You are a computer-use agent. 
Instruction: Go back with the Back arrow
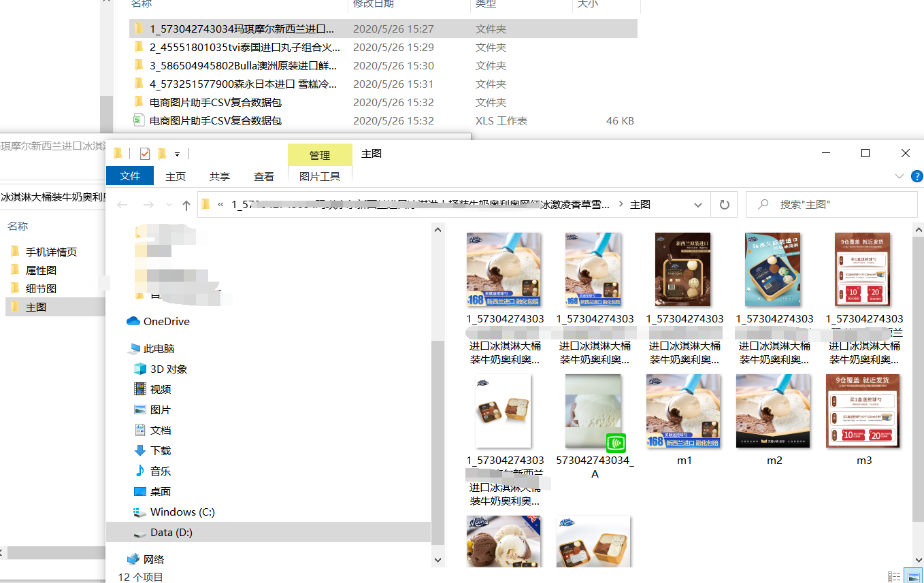(122, 205)
